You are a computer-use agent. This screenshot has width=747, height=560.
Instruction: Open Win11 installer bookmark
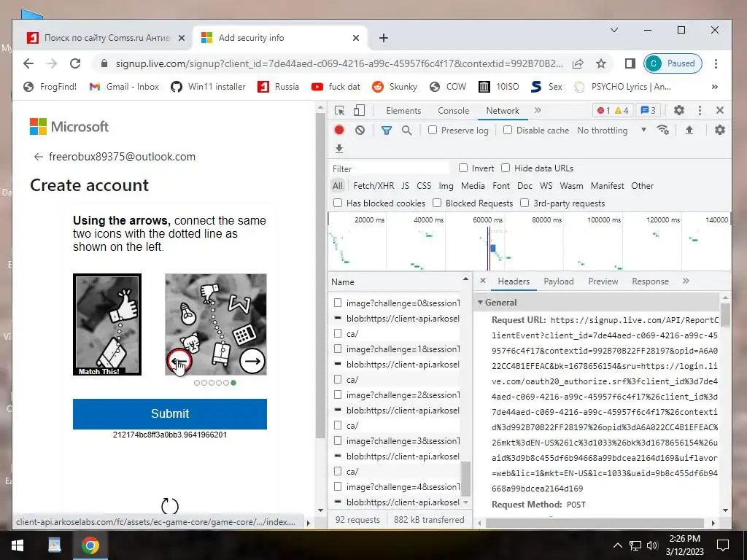point(208,87)
